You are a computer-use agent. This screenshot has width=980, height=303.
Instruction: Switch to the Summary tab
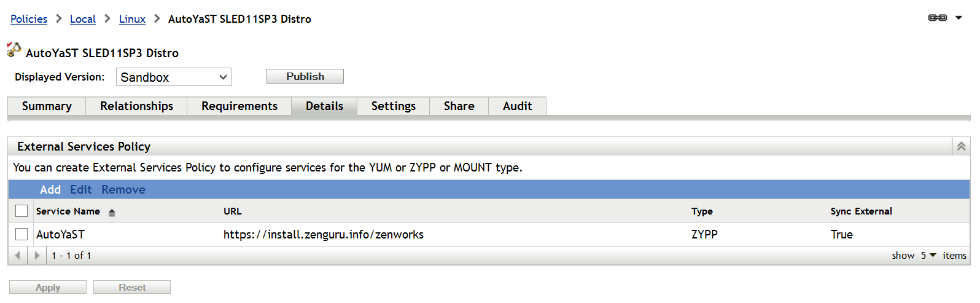(47, 106)
